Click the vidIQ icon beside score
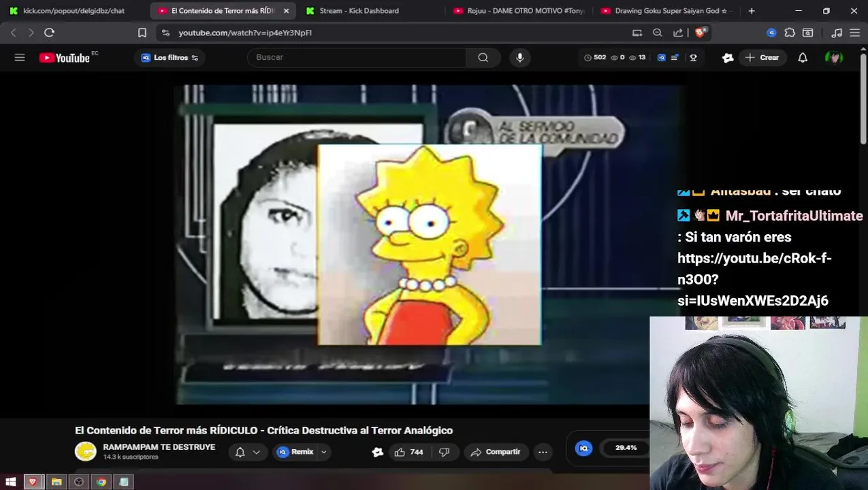868x490 pixels. tap(583, 448)
